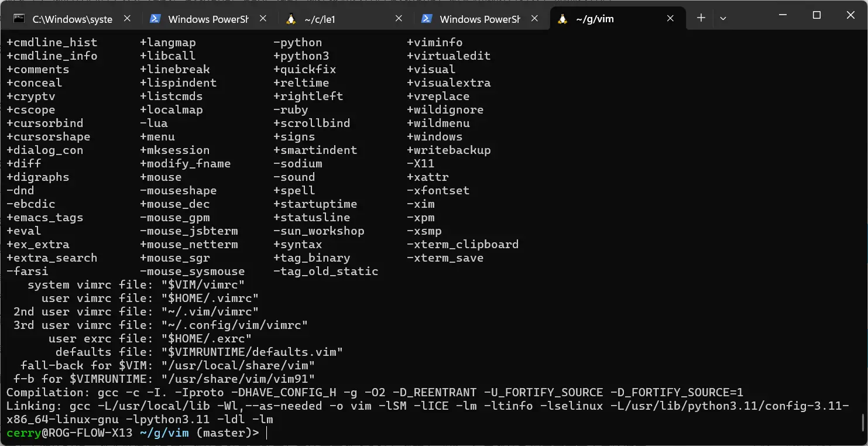This screenshot has height=446, width=868.
Task: Switch to the C:\Windows\syste tab
Action: 73,19
